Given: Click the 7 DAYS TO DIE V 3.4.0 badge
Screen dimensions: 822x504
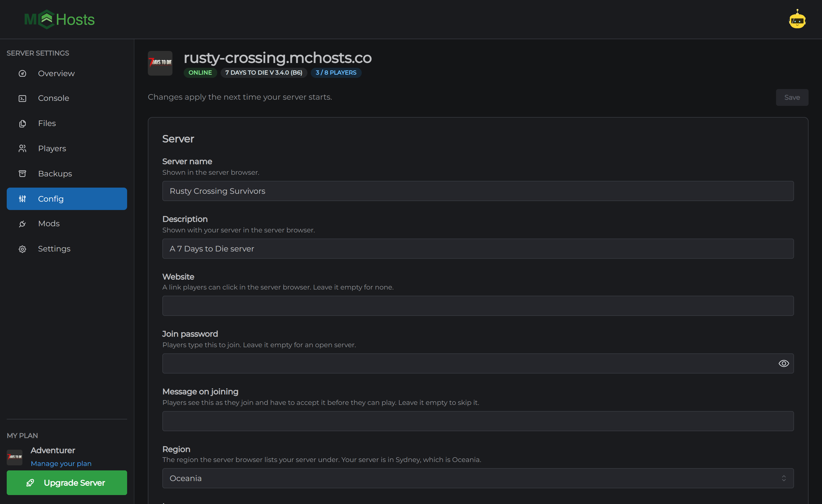Looking at the screenshot, I should (264, 73).
